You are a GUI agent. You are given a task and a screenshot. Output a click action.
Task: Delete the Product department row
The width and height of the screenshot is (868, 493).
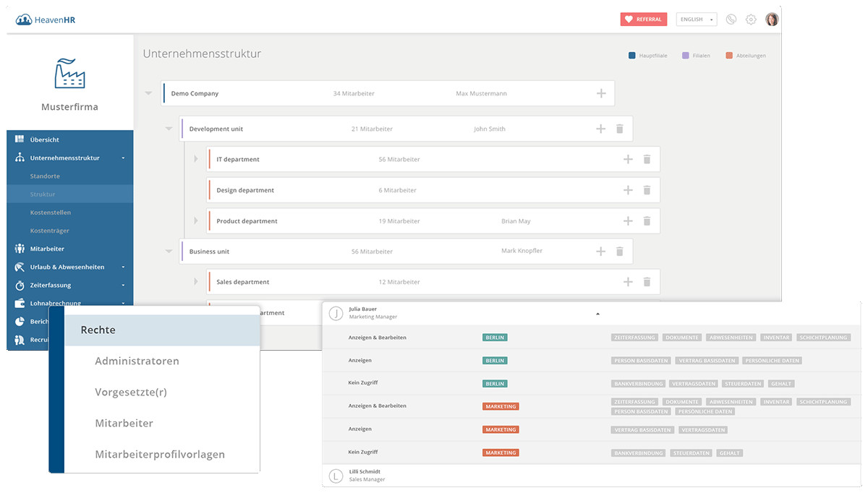[647, 221]
